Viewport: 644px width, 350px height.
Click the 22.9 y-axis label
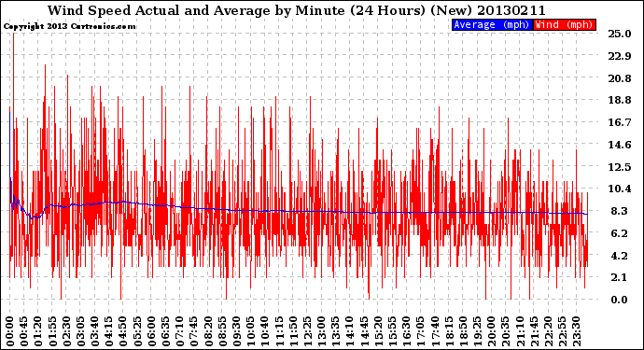coord(620,56)
